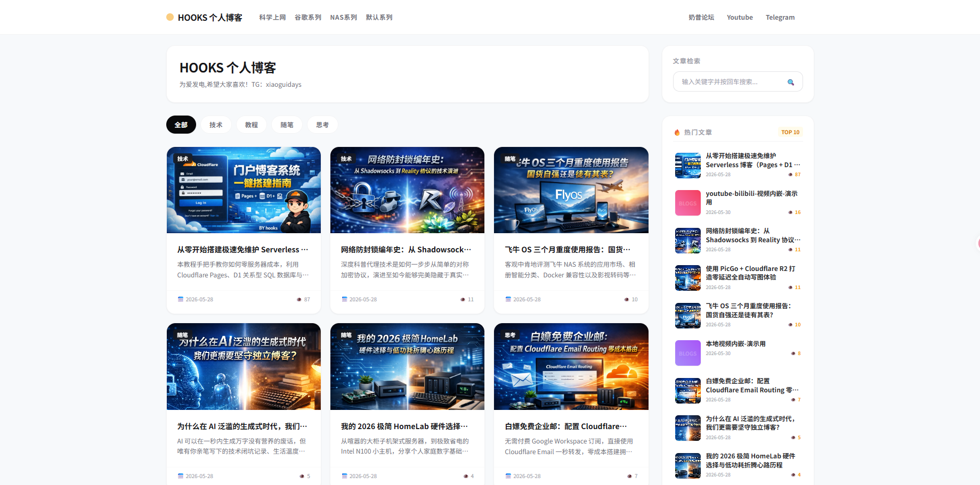
Task: Click the TOP 10 badge
Action: pos(790,133)
